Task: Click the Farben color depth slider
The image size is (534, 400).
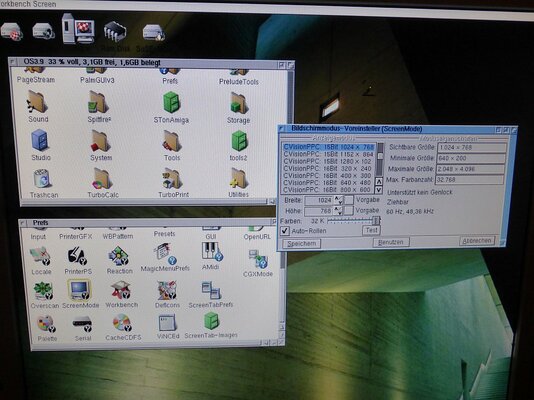Action: click(354, 221)
